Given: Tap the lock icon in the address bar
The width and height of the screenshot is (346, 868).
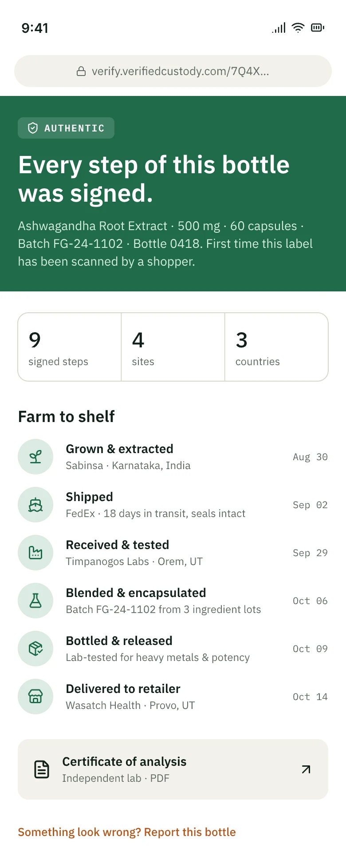Looking at the screenshot, I should [81, 71].
